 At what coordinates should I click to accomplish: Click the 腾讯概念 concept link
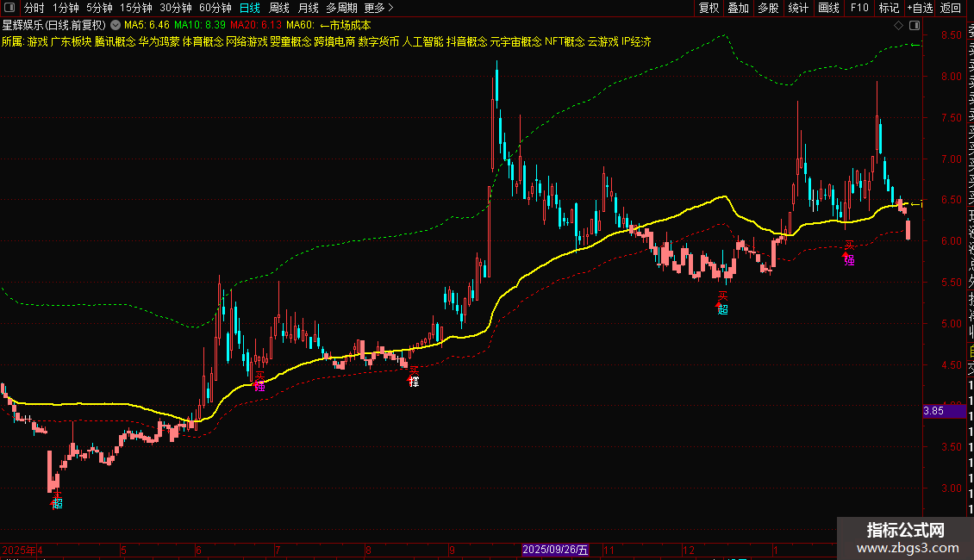(x=115, y=41)
